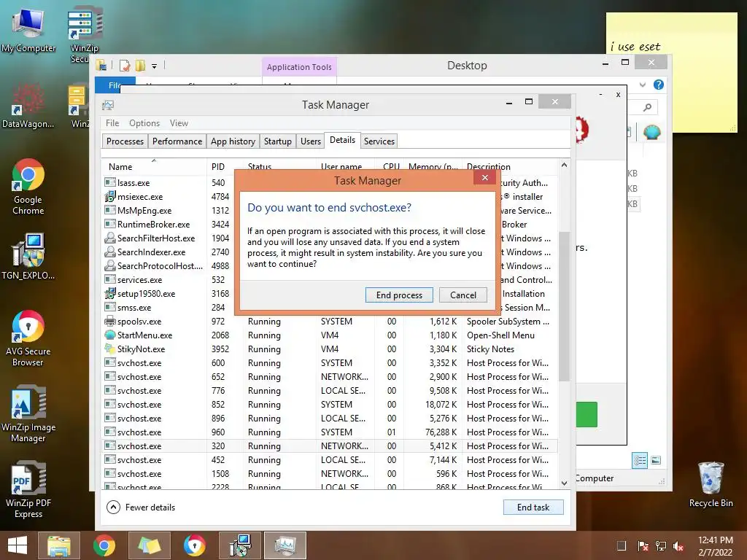The image size is (747, 560).
Task: Select the lsass.exe process icon
Action: [x=110, y=182]
